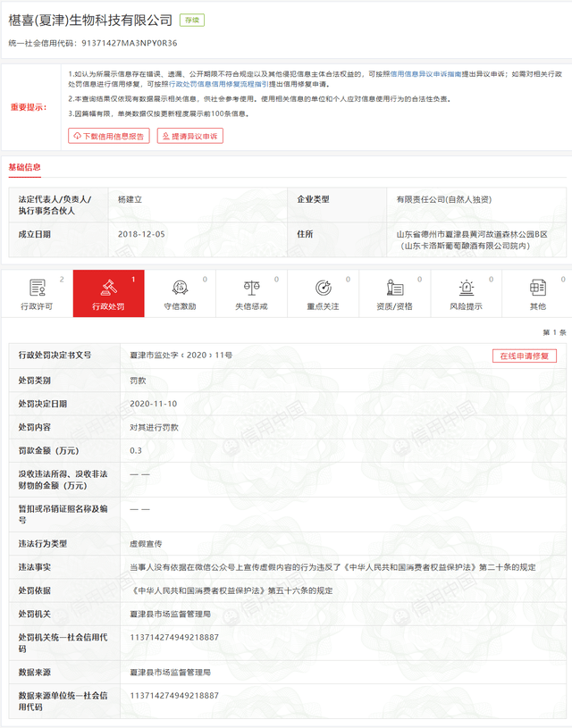Click the 在线申请修复 button
This screenshot has width=572, height=728.
[x=524, y=356]
